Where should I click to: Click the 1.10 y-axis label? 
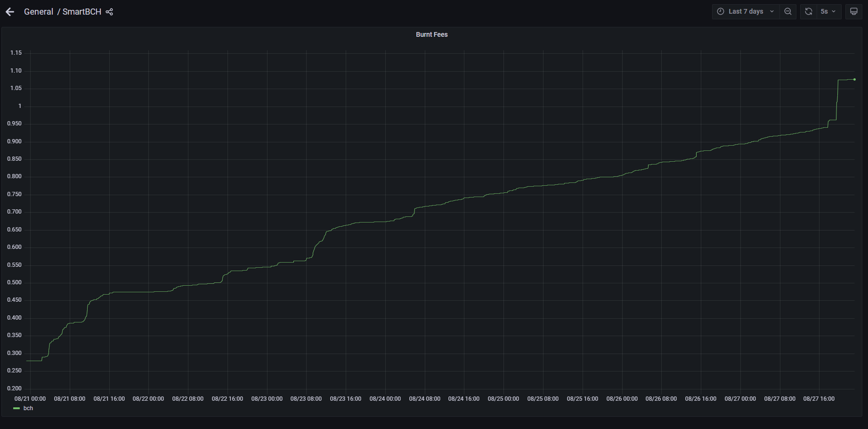tap(16, 71)
